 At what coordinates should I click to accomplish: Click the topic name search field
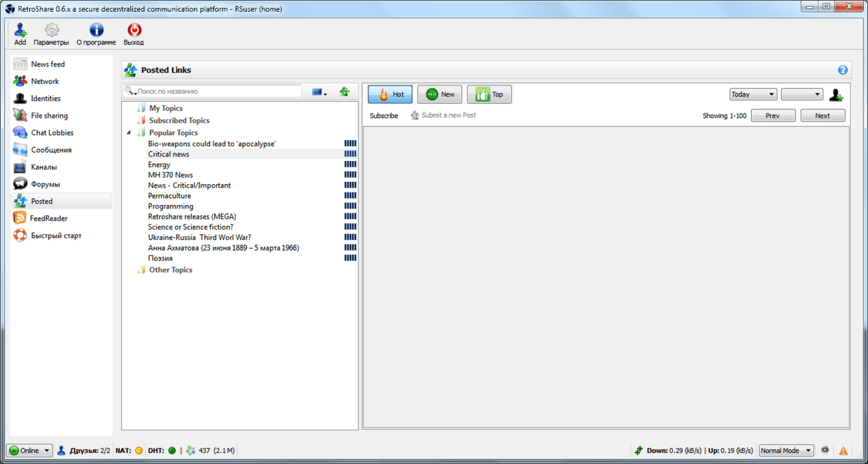(217, 92)
